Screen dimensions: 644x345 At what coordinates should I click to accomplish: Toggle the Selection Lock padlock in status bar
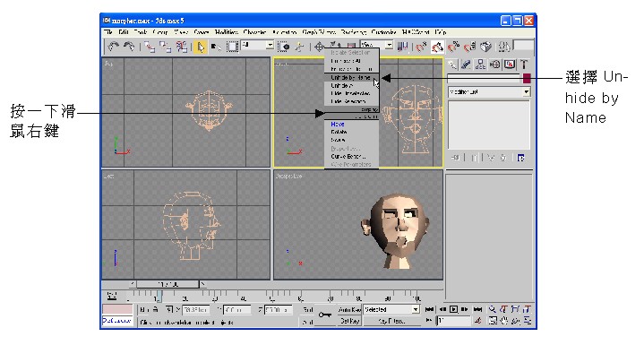[156, 309]
